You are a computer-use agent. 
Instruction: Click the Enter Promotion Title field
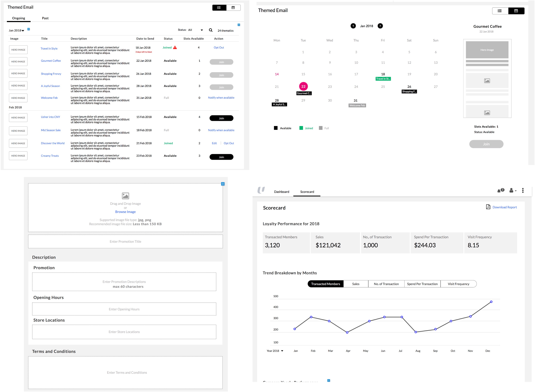125,242
